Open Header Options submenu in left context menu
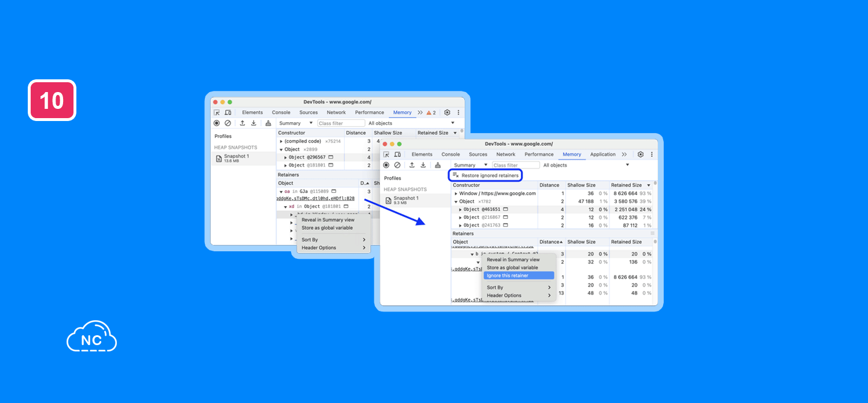This screenshot has height=403, width=868. [333, 248]
